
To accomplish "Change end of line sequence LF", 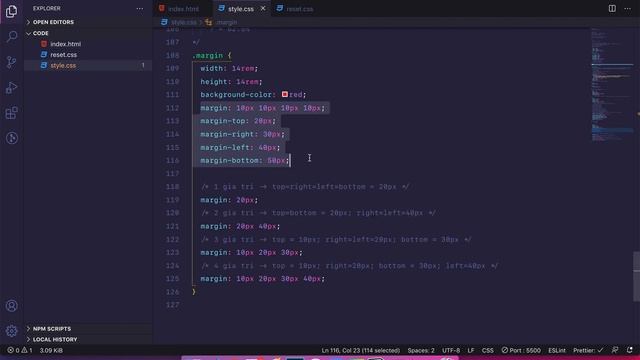I will coord(471,350).
